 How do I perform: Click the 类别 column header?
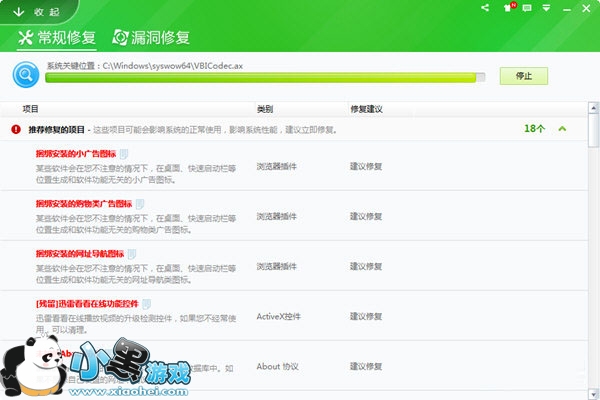(265, 109)
